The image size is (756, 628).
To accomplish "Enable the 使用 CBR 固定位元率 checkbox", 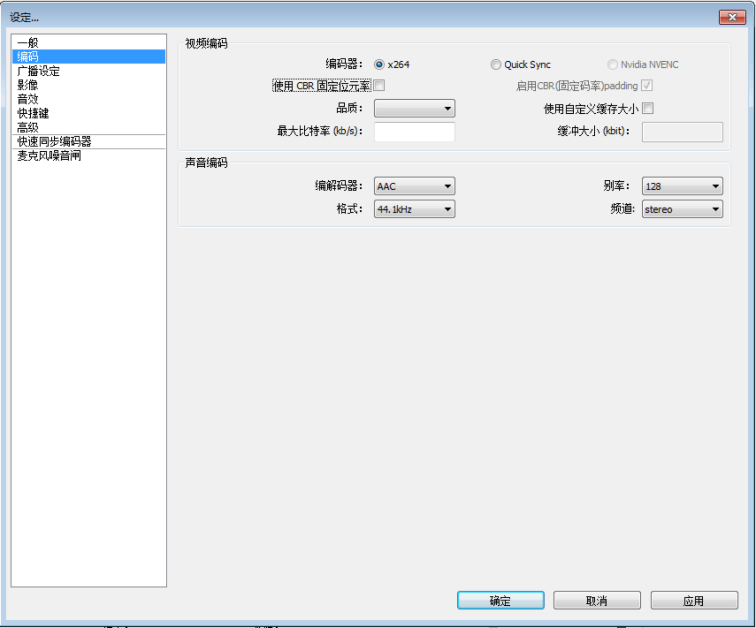I will 379,86.
